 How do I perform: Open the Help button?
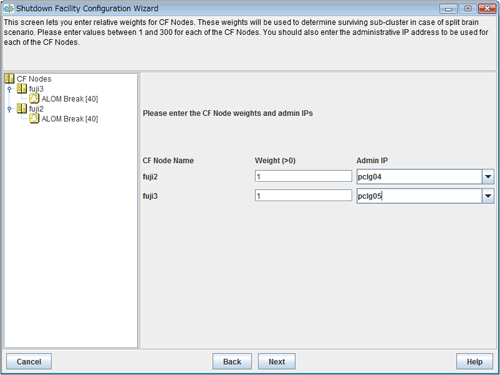474,362
